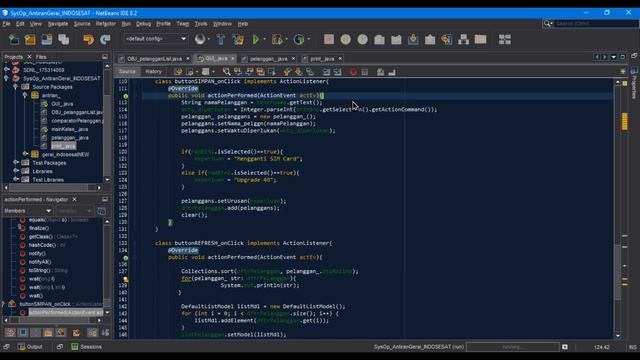640x360 pixels.
Task: Open the Window menu
Action: point(222,24)
